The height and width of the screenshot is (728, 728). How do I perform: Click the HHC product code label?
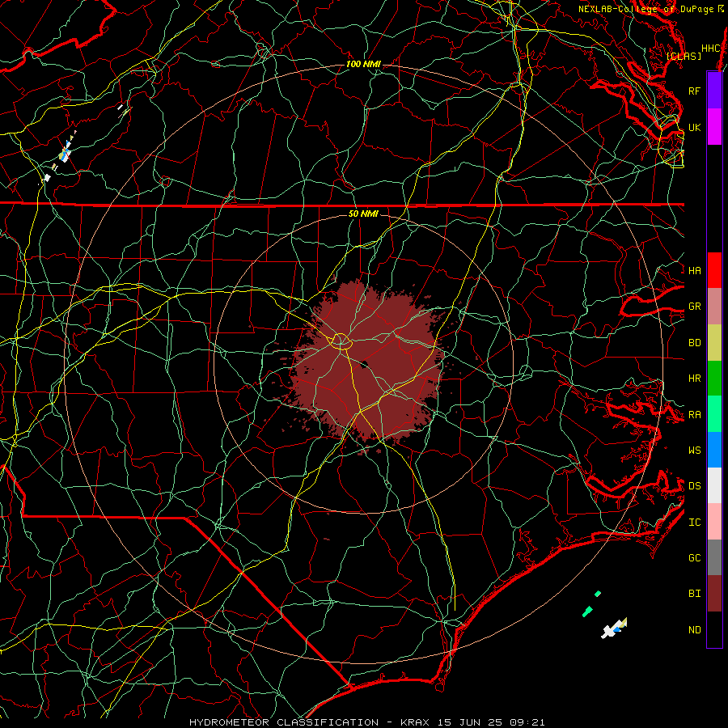coord(711,48)
